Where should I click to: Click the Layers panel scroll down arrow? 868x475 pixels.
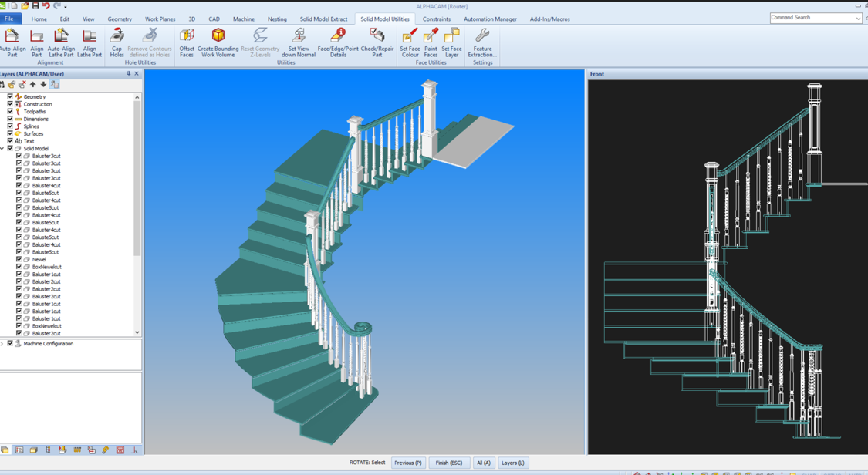pyautogui.click(x=137, y=333)
